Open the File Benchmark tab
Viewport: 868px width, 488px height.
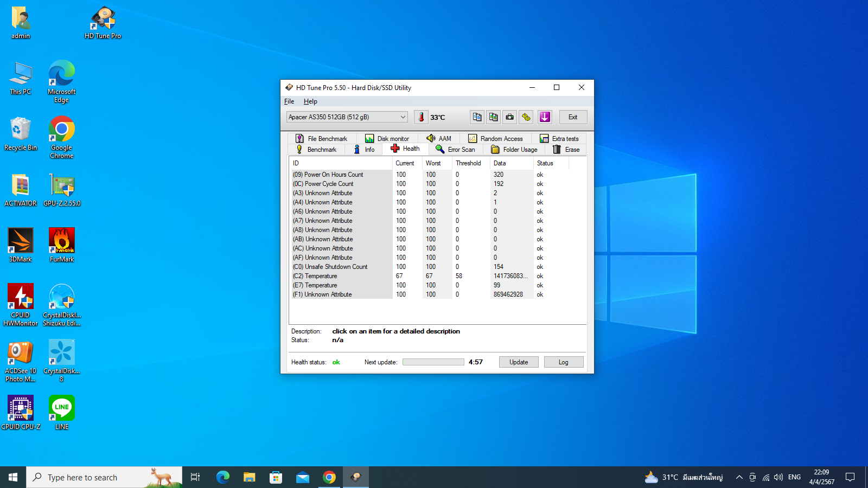click(321, 139)
